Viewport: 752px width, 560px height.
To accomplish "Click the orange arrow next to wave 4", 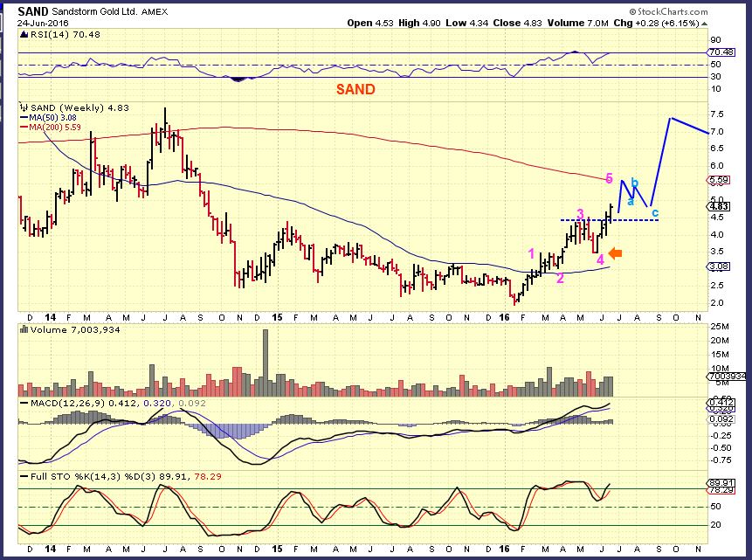I will (616, 253).
